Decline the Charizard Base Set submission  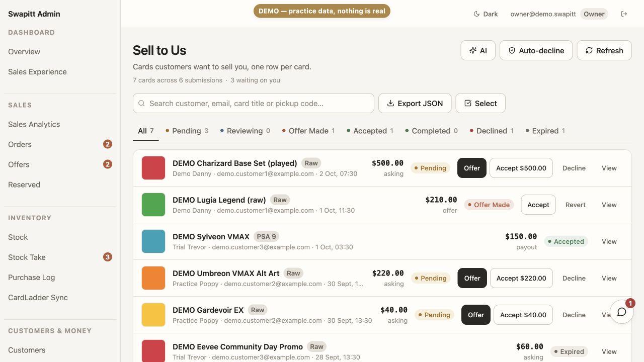(574, 168)
